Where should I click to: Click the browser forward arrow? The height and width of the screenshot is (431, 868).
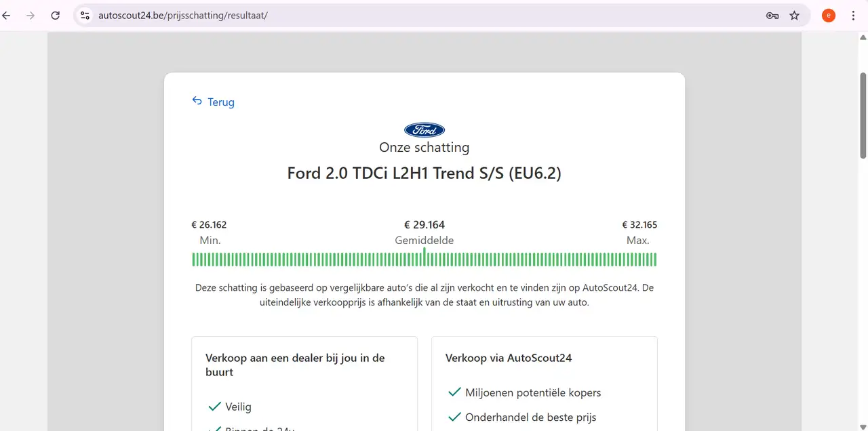[31, 16]
